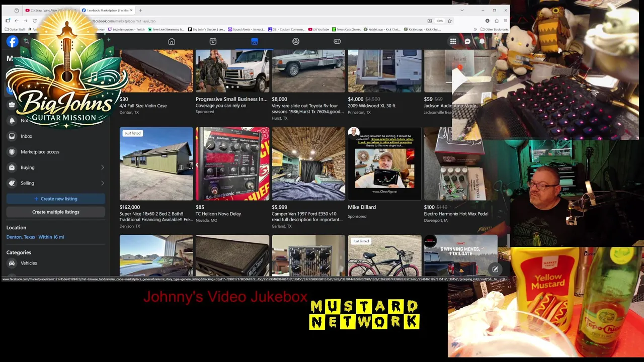The height and width of the screenshot is (362, 644).
Task: Reload the page with the refresh icon
Action: pos(35,21)
